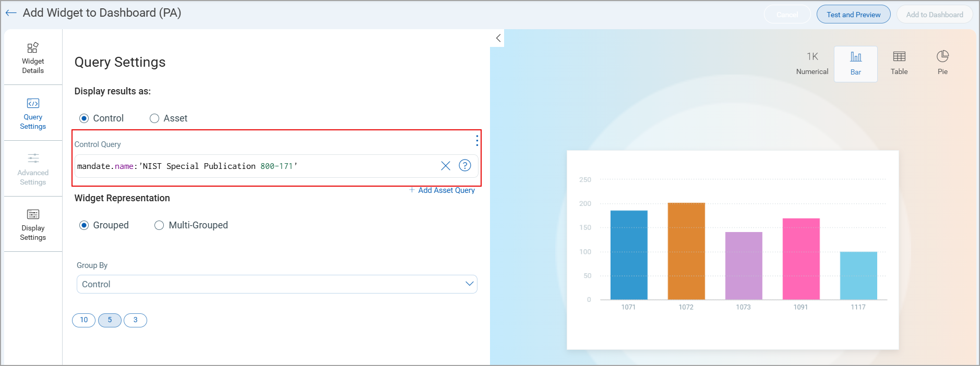This screenshot has width=980, height=366.
Task: Choose the 10 results pill
Action: click(x=84, y=320)
